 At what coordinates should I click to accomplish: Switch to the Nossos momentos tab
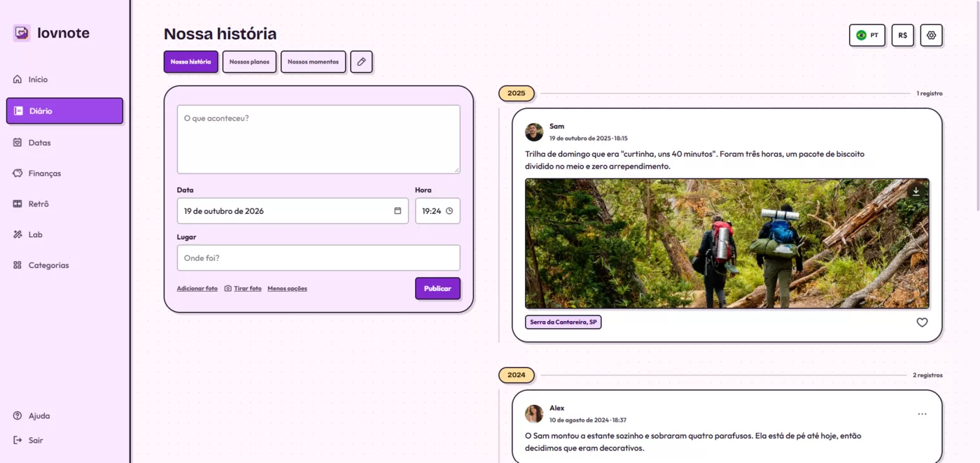pos(313,62)
